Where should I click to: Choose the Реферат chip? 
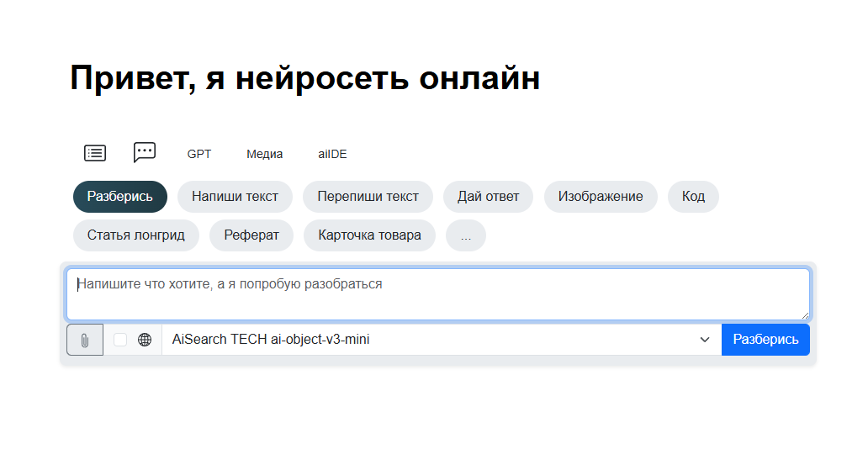coord(251,235)
